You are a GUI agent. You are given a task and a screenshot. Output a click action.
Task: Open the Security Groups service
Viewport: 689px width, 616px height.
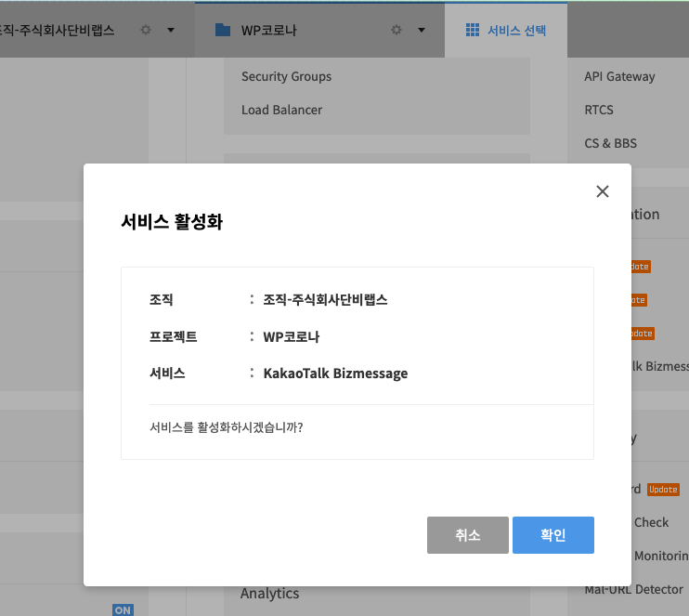pos(286,76)
